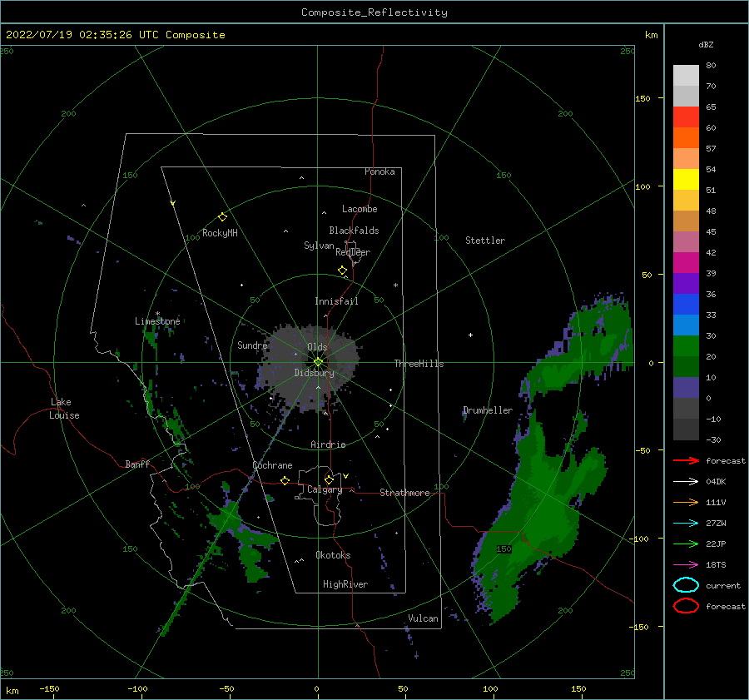Click the Drumheller label
The height and width of the screenshot is (700, 749).
488,410
